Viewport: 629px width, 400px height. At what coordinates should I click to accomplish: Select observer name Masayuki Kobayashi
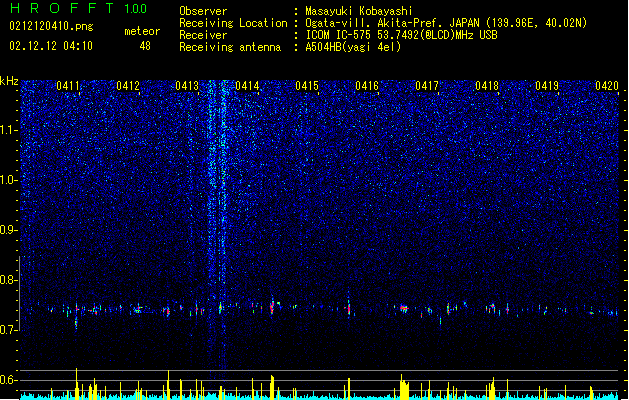359,11
